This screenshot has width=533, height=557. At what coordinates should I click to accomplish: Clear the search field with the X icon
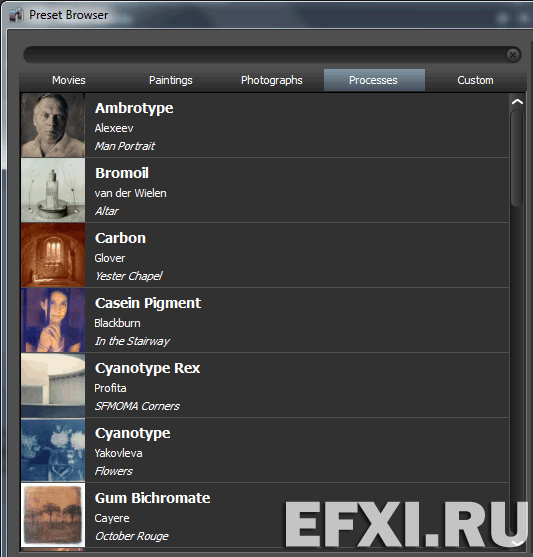[x=513, y=55]
